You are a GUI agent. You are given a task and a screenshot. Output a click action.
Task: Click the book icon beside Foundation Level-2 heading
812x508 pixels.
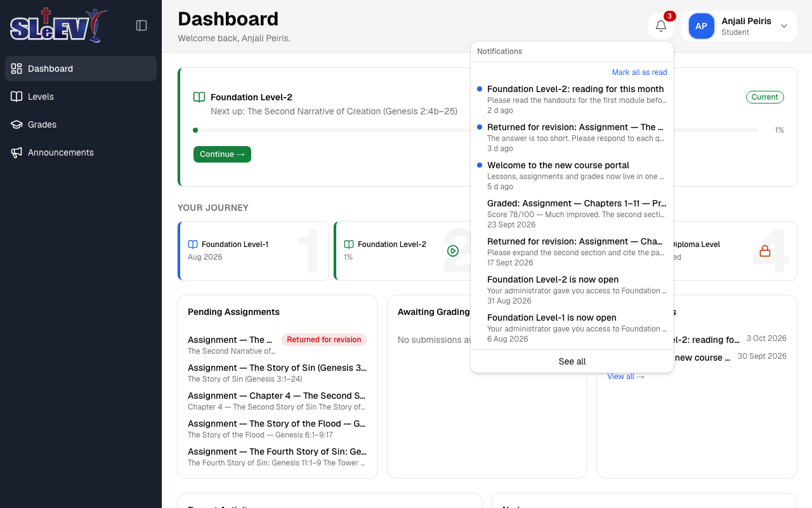coord(199,97)
